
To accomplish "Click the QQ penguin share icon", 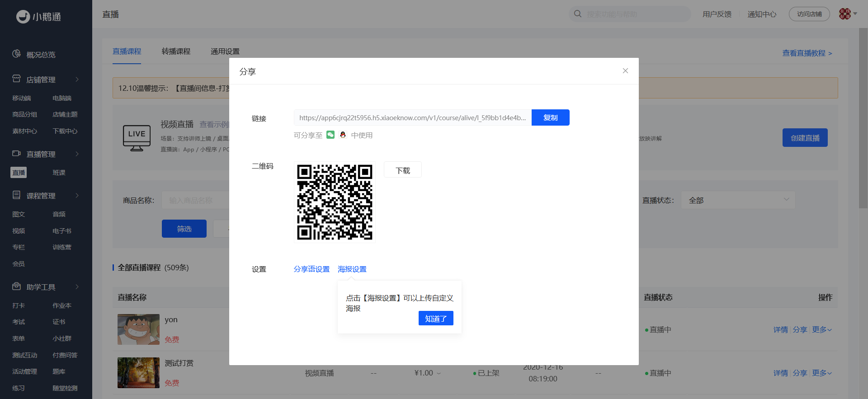I will coord(343,135).
